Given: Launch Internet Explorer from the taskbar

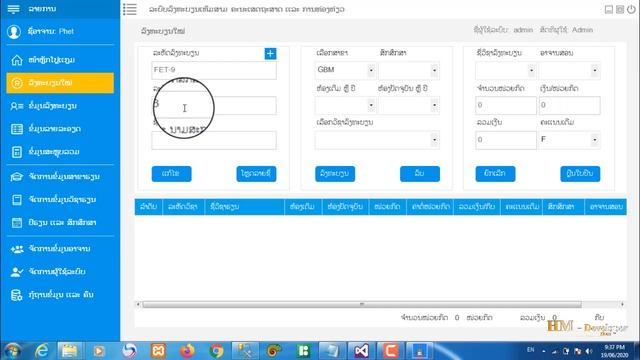Looking at the screenshot, I should point(41,351).
